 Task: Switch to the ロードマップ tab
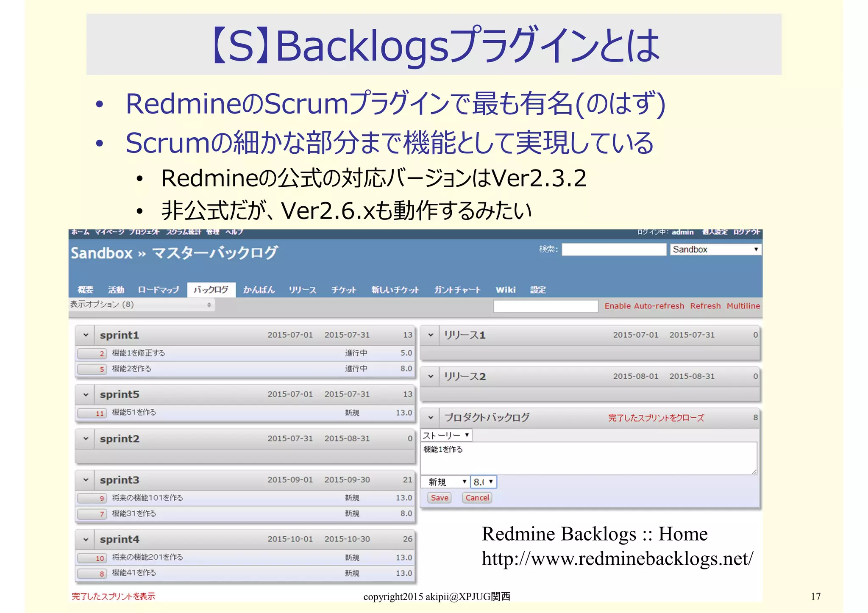(x=159, y=290)
